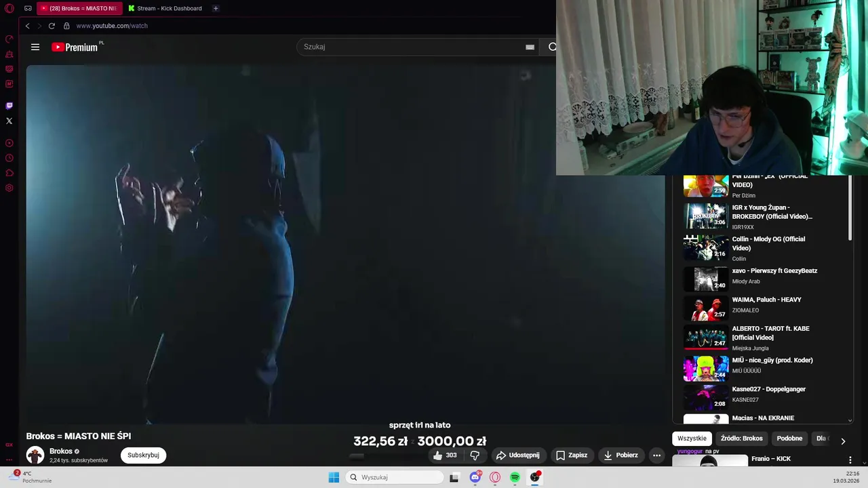Open a new browser tab with plus
The width and height of the screenshot is (868, 488).
216,8
